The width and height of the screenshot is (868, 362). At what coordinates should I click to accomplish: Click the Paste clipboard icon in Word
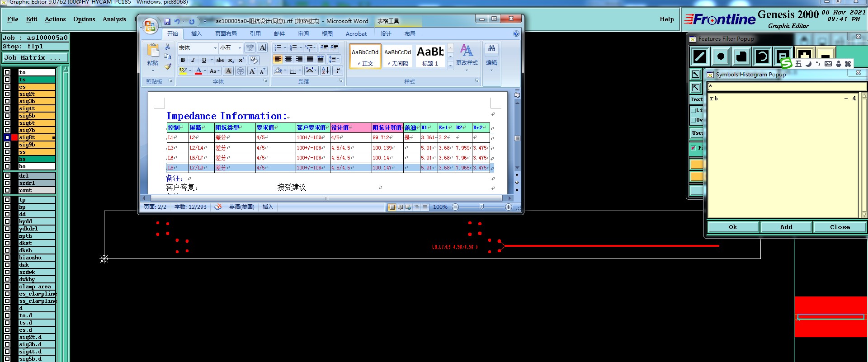pos(153,50)
